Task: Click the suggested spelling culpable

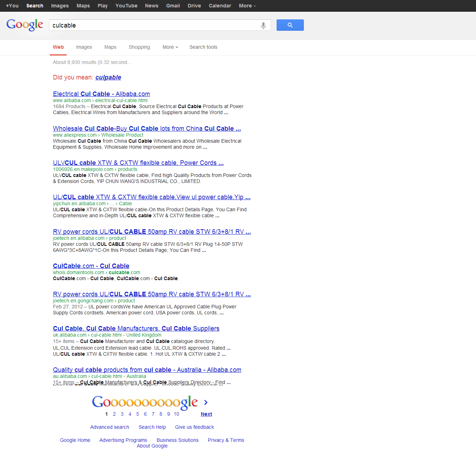Action: (108, 77)
